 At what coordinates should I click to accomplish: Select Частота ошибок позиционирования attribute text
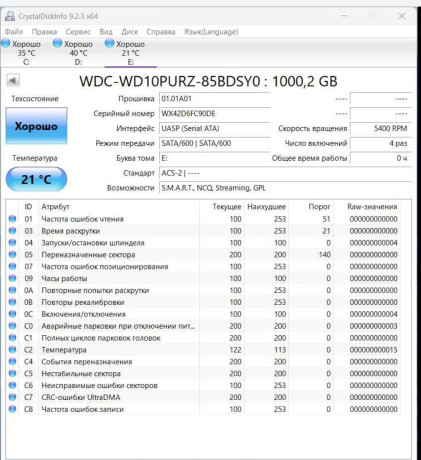point(105,267)
